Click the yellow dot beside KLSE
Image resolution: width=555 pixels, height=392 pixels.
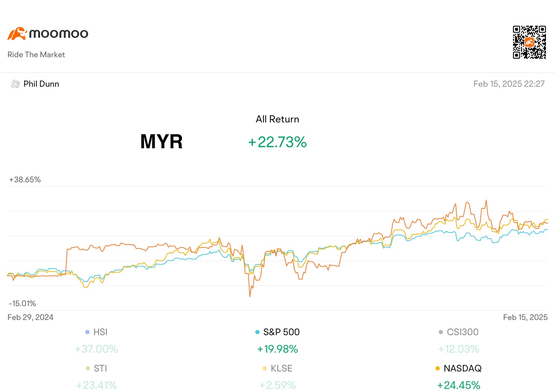tap(265, 368)
